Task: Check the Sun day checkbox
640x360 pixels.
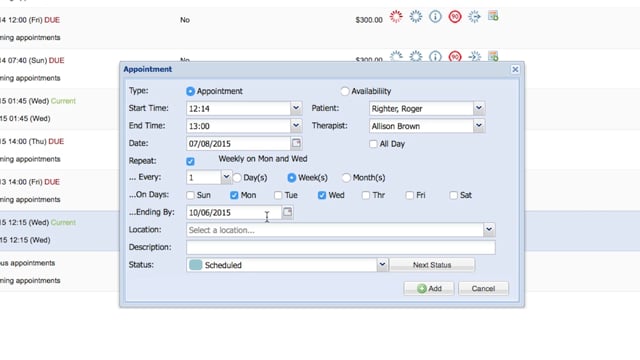Action: coord(190,195)
